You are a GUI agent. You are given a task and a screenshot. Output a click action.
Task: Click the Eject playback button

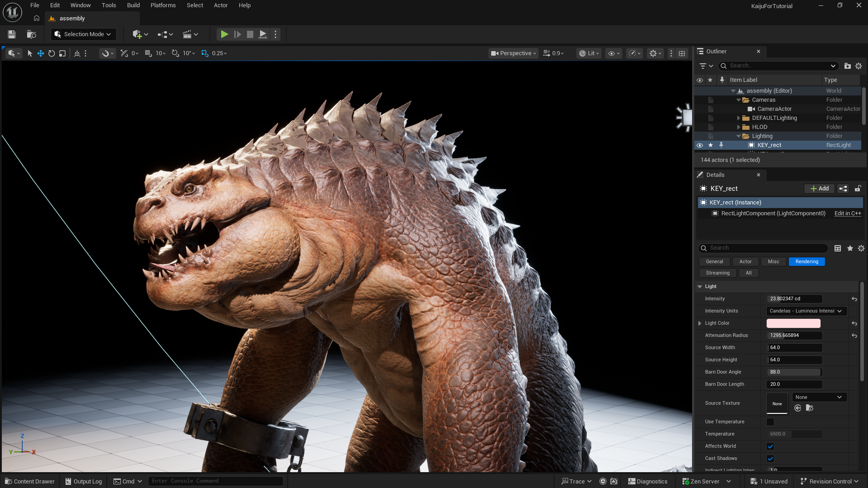(x=262, y=34)
